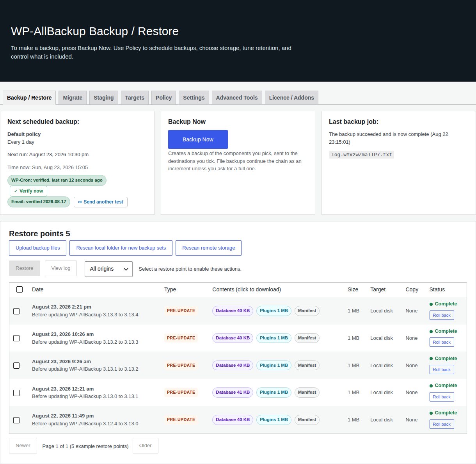Click the Size column header
Image resolution: width=476 pixels, height=464 pixels.
tap(353, 289)
